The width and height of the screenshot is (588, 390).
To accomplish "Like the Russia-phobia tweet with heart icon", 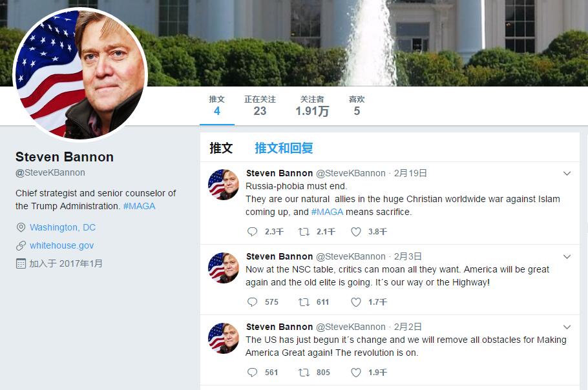I will (356, 232).
